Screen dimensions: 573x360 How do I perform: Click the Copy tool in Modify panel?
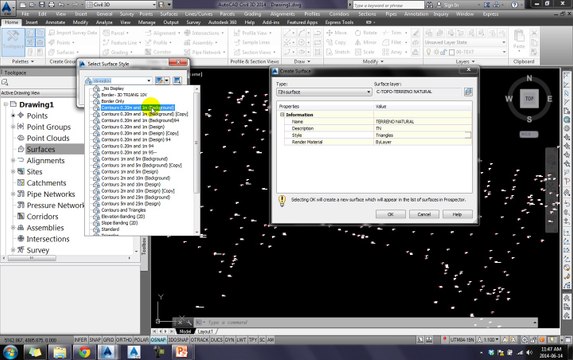pyautogui.click(x=336, y=42)
